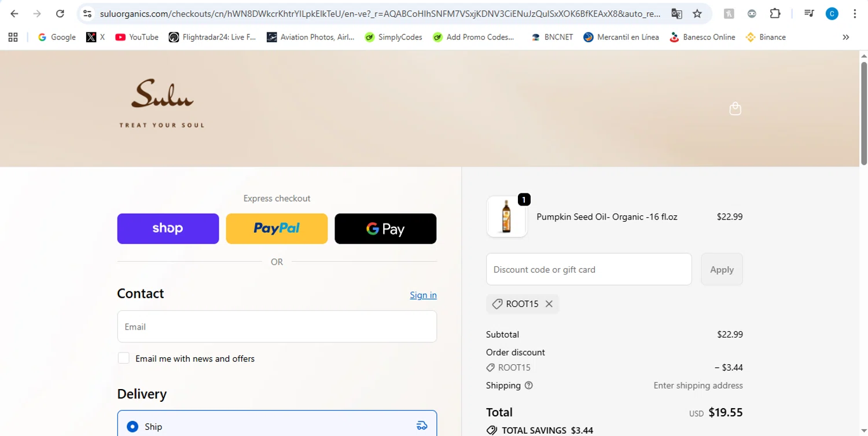868x436 pixels.
Task: Click the address bar URL
Action: coord(380,13)
